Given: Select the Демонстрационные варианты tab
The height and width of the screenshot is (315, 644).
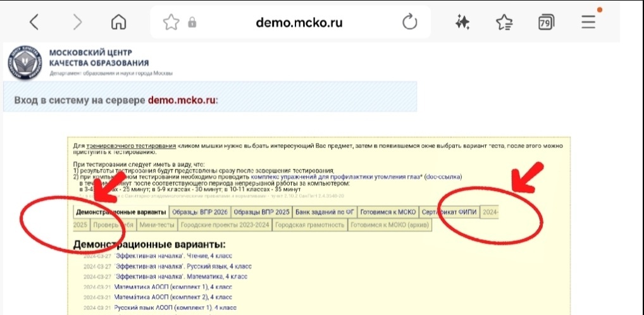Looking at the screenshot, I should click(121, 213).
